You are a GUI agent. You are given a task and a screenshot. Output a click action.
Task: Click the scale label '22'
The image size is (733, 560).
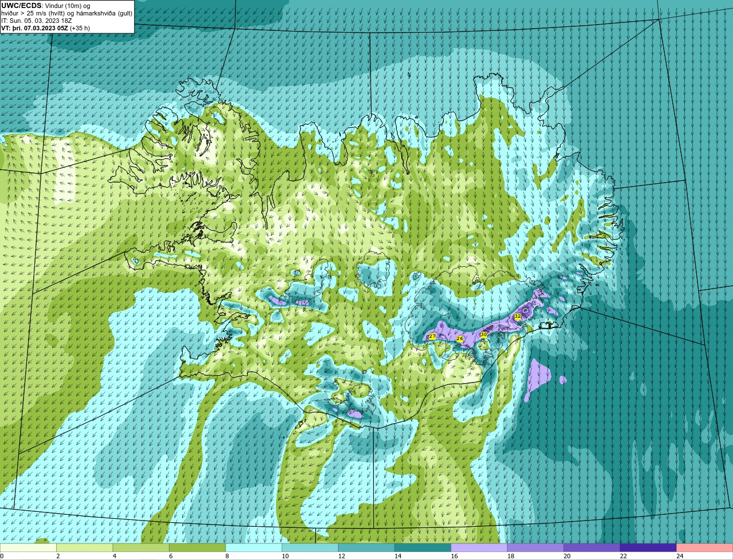(x=624, y=556)
